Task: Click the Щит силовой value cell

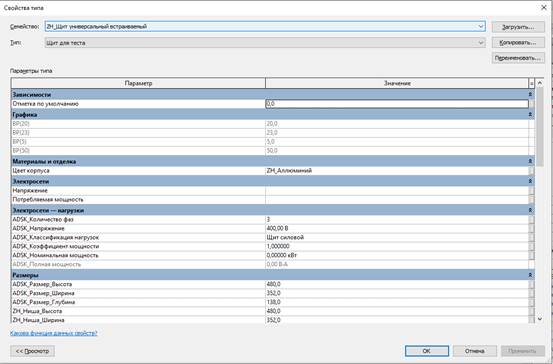Action: (397, 237)
